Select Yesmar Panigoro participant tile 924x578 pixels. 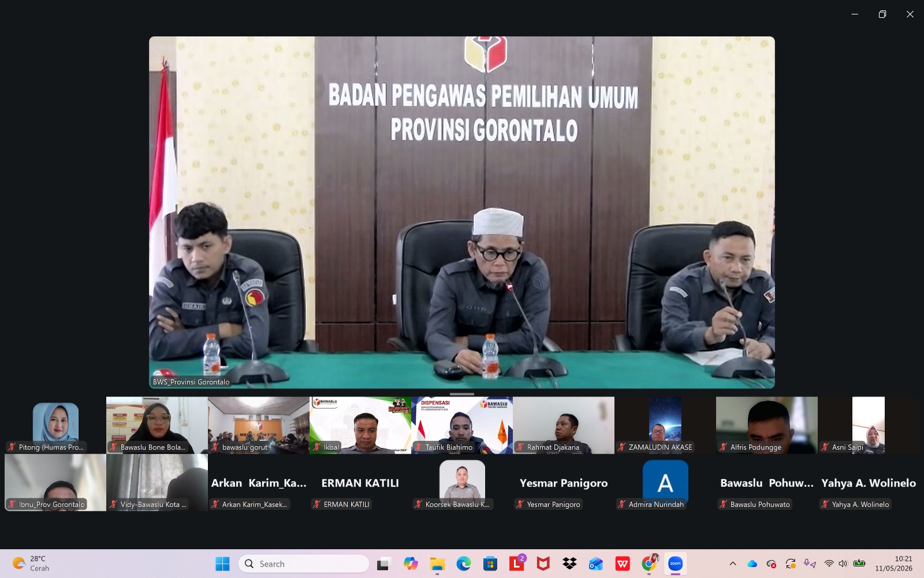[564, 482]
